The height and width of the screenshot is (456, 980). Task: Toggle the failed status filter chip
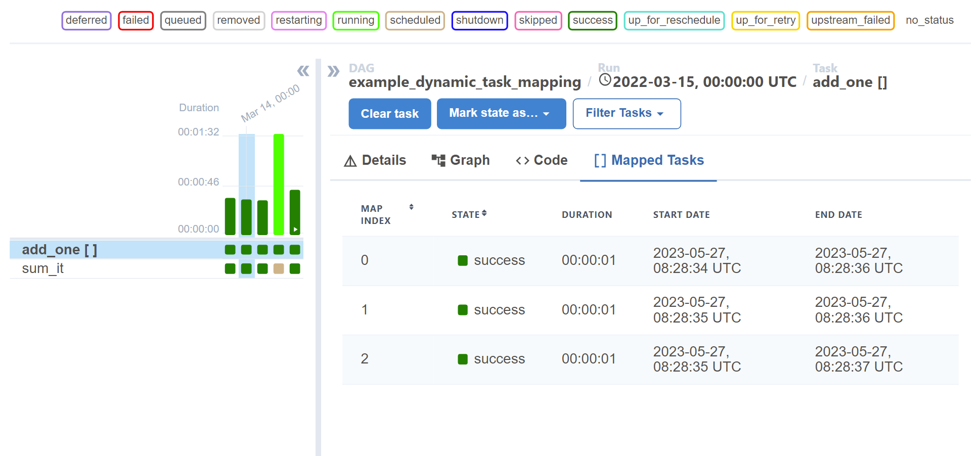tap(136, 20)
